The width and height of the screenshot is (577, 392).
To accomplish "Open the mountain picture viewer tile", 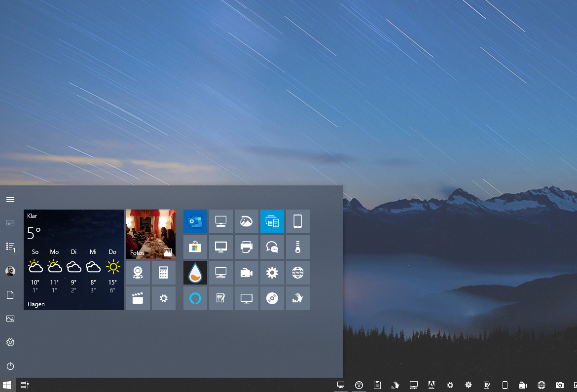I will point(246,221).
